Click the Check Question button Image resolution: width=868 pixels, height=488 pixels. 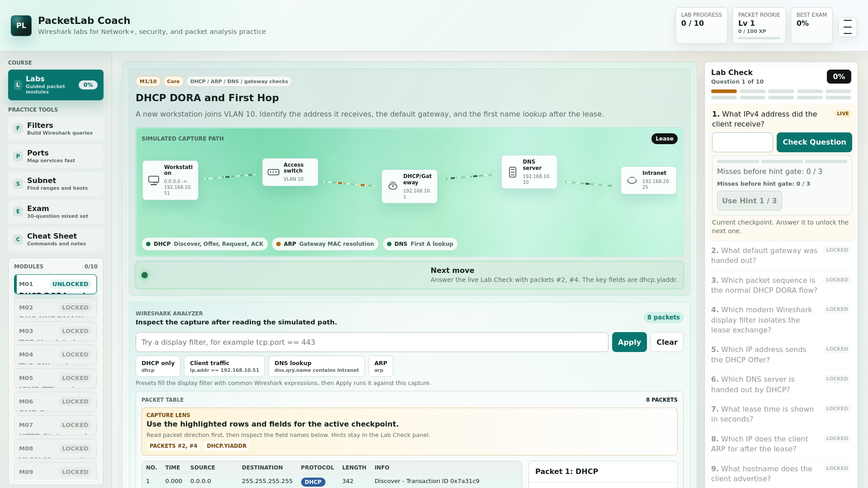pos(814,142)
